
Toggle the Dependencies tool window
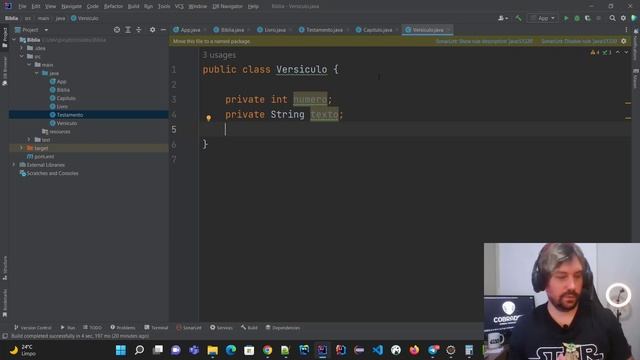click(x=283, y=328)
